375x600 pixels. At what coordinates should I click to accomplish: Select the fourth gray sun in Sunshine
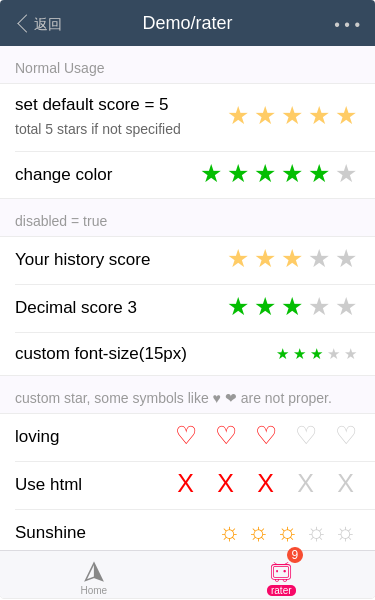click(x=316, y=534)
